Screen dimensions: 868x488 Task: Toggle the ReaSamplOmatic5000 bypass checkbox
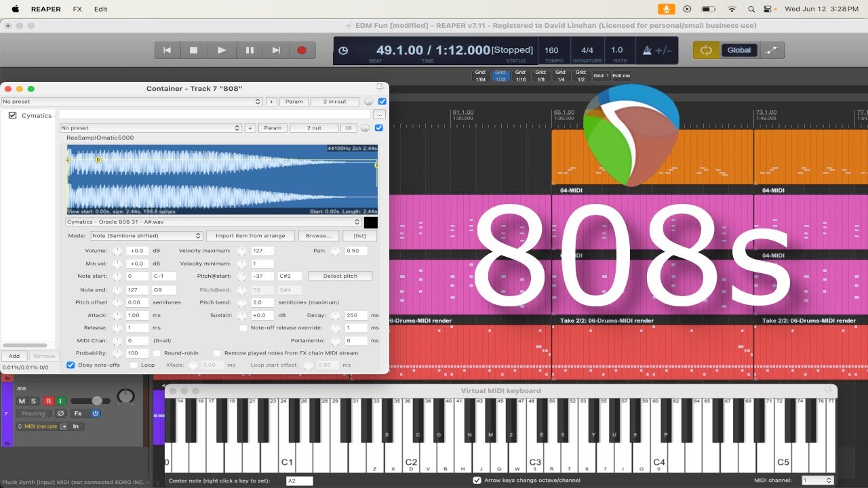tap(379, 127)
